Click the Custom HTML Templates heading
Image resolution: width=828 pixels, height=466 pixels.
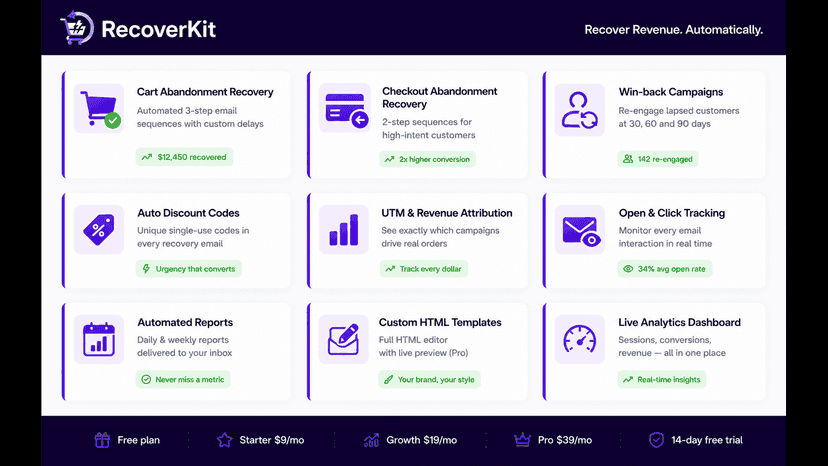point(440,322)
